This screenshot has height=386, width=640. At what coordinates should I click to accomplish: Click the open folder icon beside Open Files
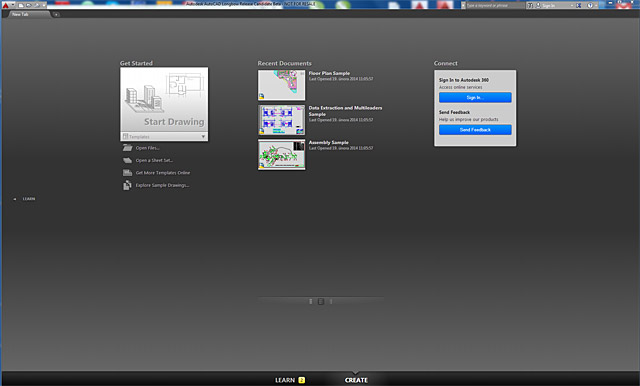click(127, 148)
